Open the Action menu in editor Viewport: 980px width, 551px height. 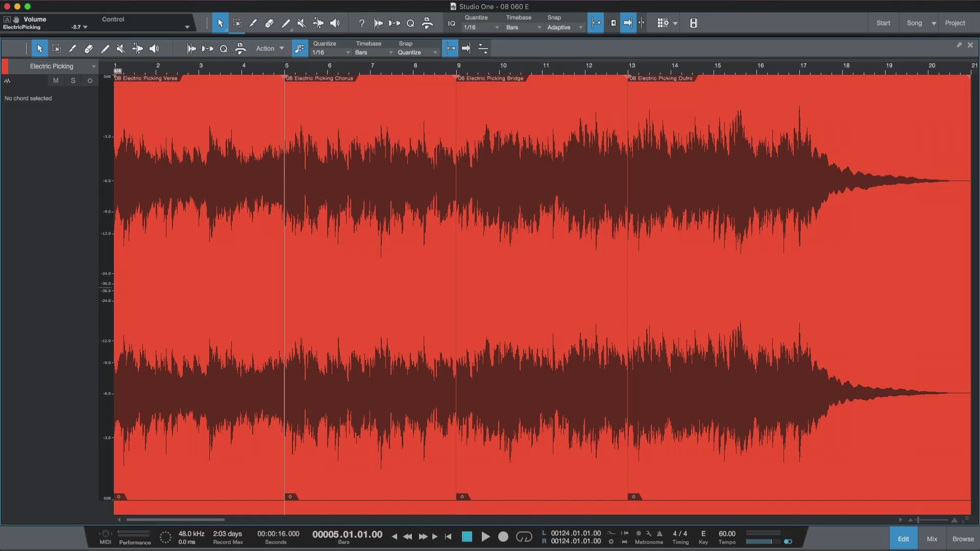tap(270, 48)
